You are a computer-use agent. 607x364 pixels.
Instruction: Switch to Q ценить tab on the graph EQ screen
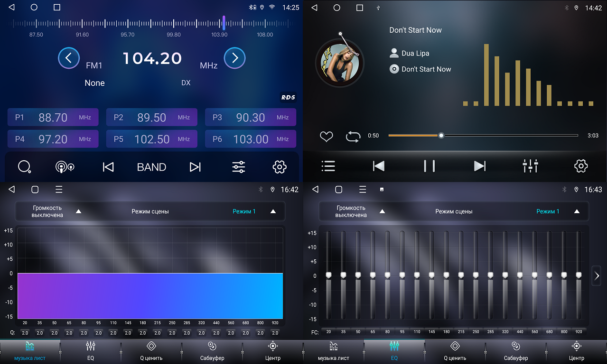(x=151, y=351)
